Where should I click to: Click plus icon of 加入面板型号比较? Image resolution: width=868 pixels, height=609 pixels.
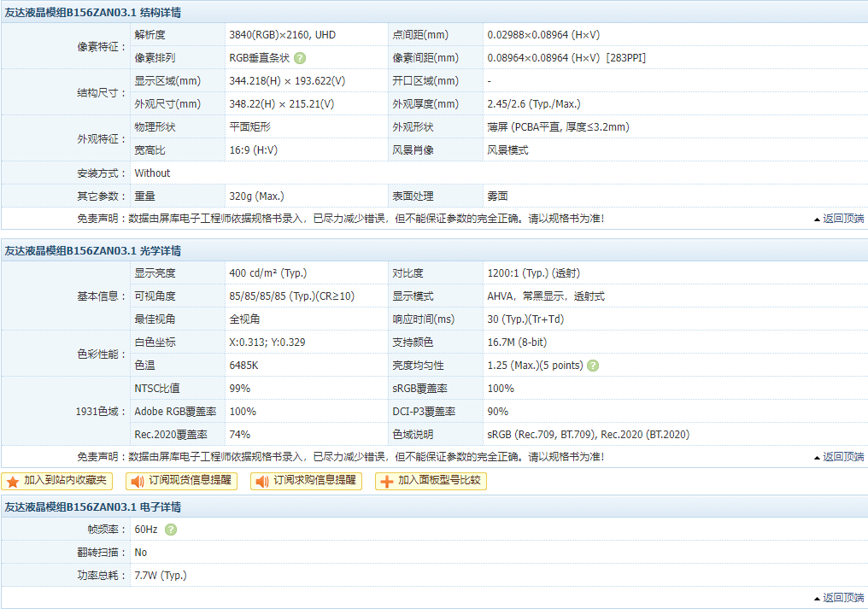click(x=387, y=482)
